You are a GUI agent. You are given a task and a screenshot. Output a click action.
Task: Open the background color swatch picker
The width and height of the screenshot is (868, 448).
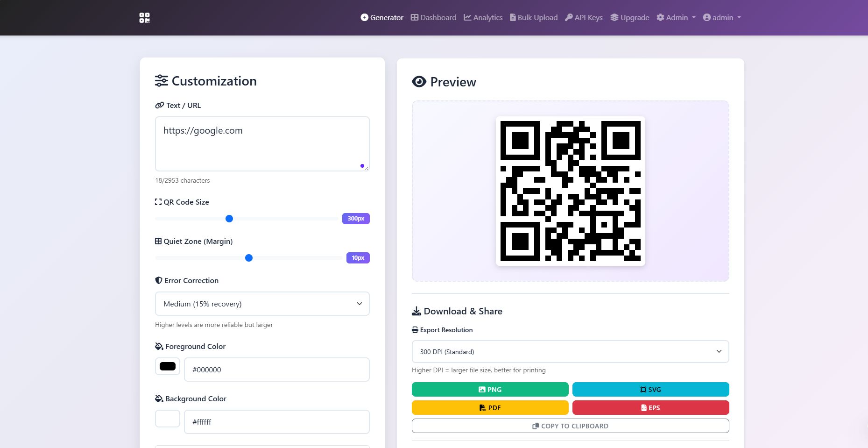pos(168,419)
